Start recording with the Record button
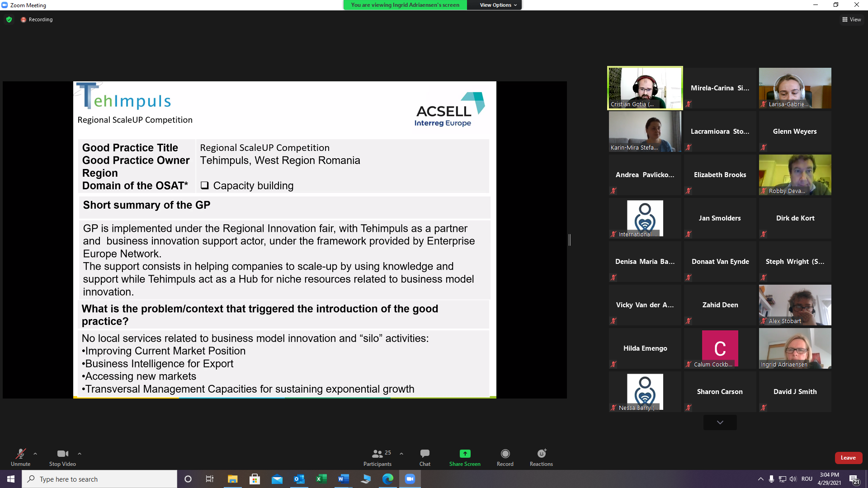Viewport: 868px width, 488px height. coord(505,457)
